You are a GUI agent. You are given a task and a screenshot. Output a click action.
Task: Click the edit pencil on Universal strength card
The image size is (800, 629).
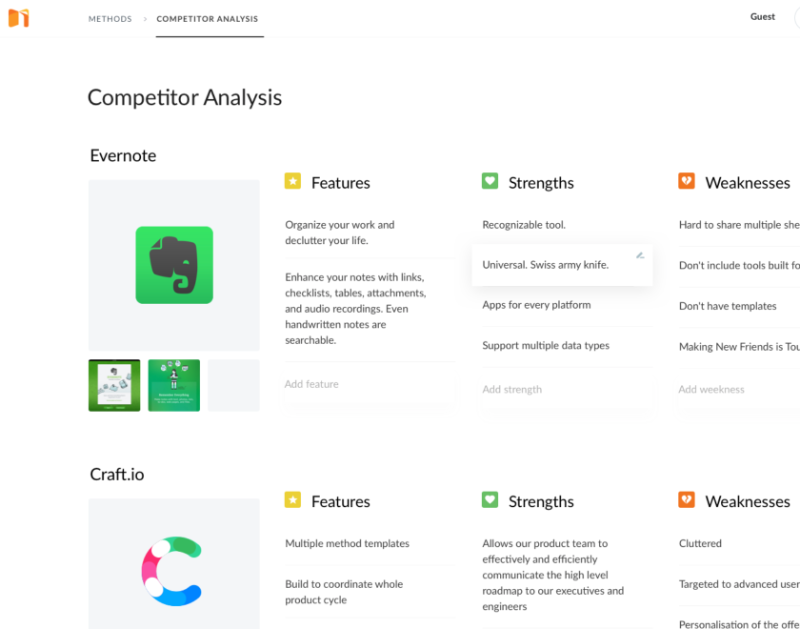pyautogui.click(x=640, y=256)
